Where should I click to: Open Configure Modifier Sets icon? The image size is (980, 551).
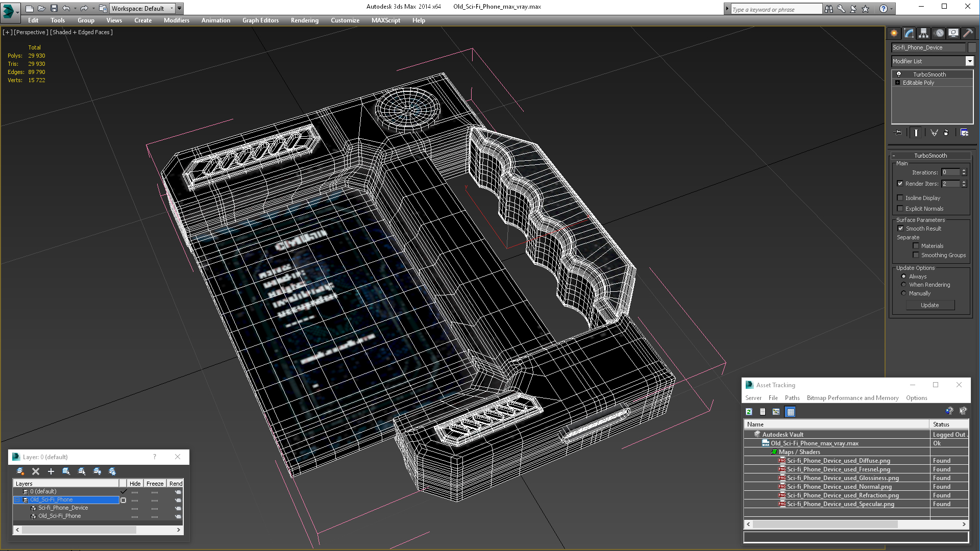[964, 133]
